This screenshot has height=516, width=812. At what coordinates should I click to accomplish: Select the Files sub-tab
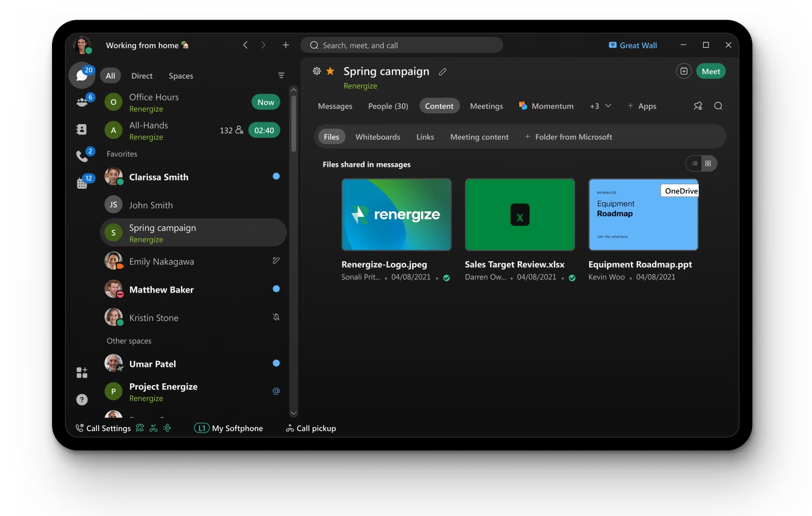coord(331,137)
